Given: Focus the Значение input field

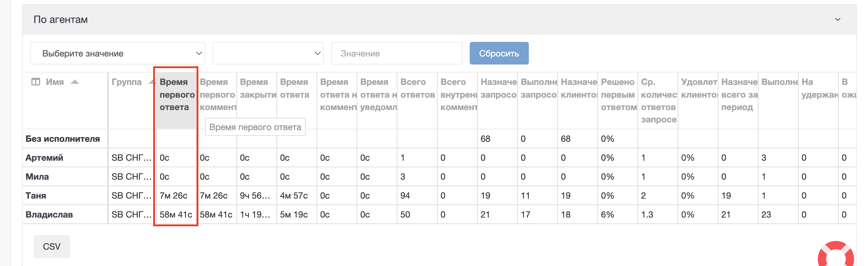Looking at the screenshot, I should tap(396, 53).
